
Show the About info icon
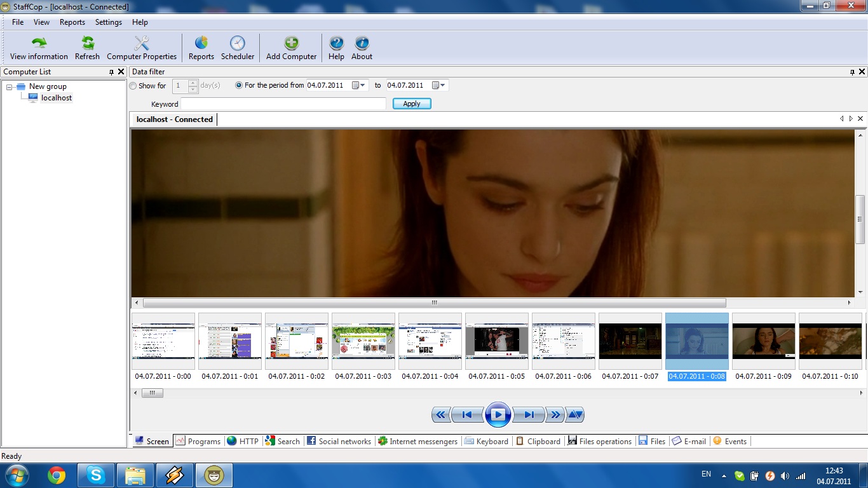(362, 48)
